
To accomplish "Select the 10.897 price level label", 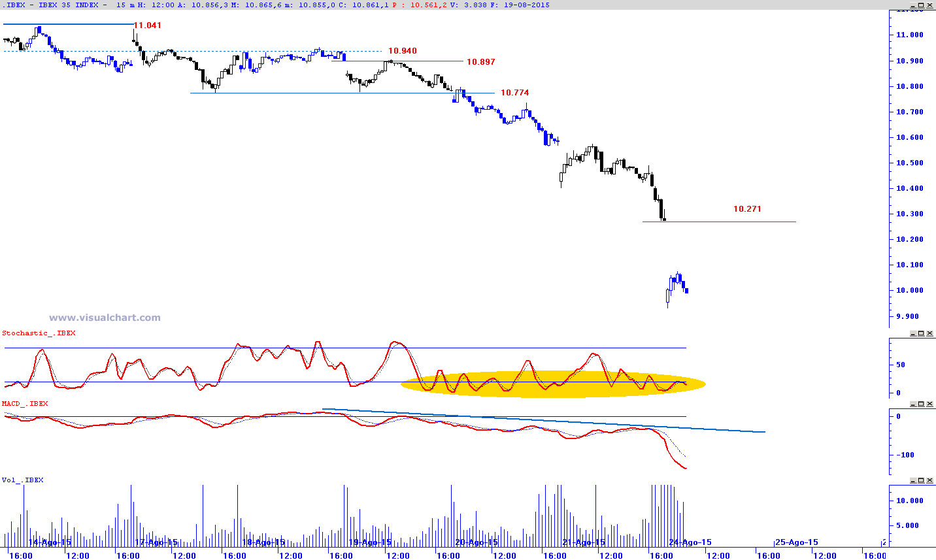I will 481,62.
